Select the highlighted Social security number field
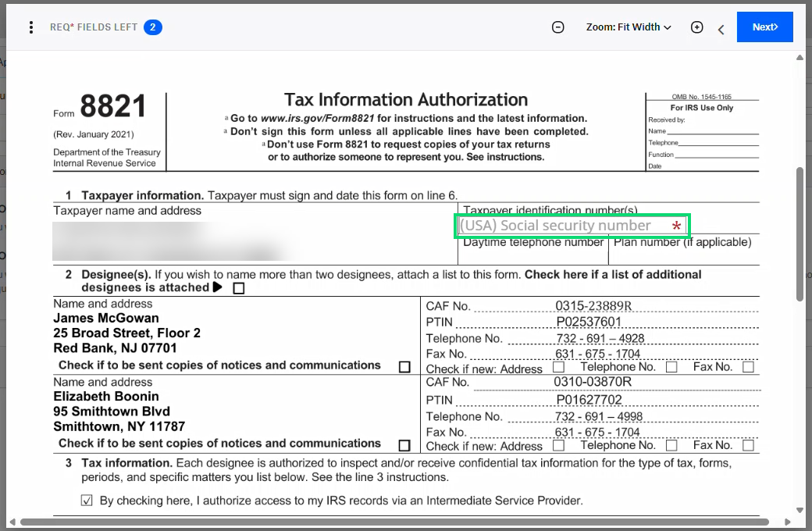 coord(572,226)
